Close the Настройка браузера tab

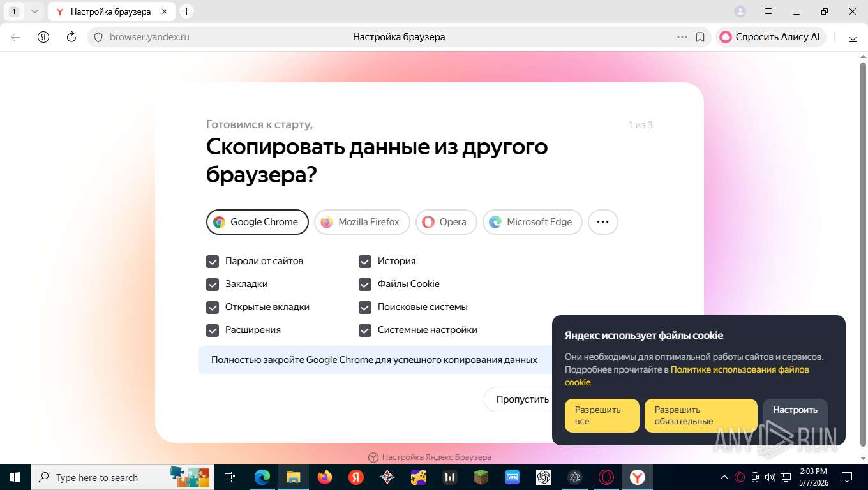point(165,11)
